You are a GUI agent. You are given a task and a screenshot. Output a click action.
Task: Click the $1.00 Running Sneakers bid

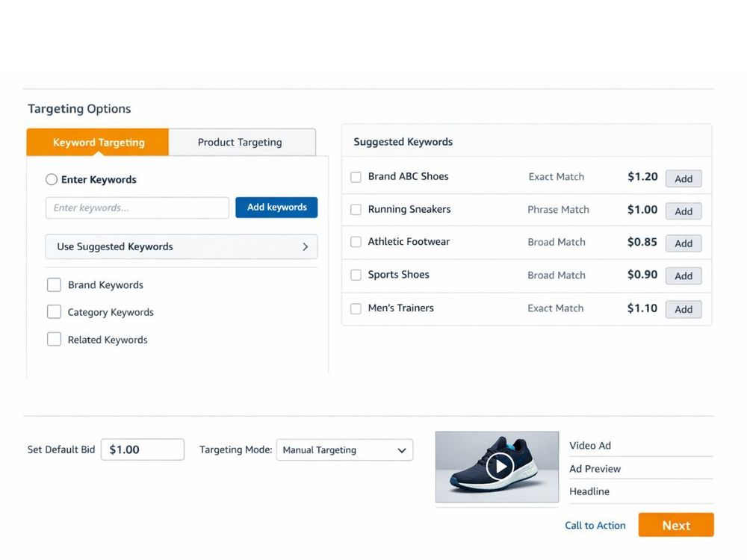pyautogui.click(x=642, y=210)
